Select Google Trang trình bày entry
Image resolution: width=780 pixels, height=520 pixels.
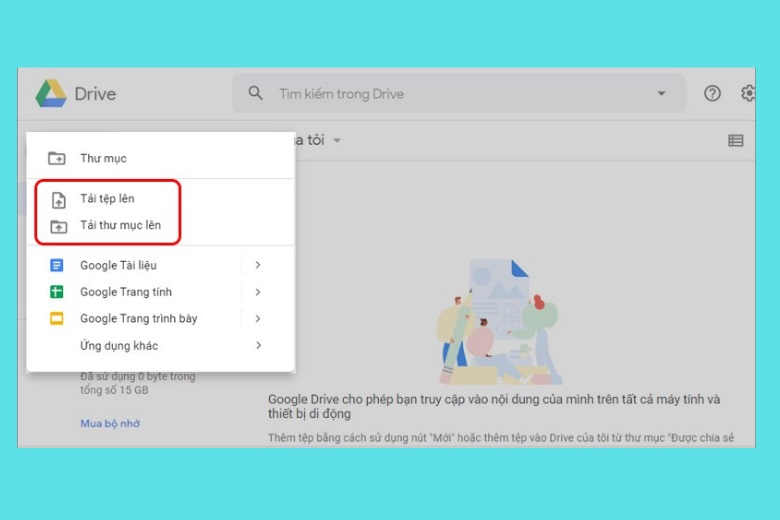point(161,318)
